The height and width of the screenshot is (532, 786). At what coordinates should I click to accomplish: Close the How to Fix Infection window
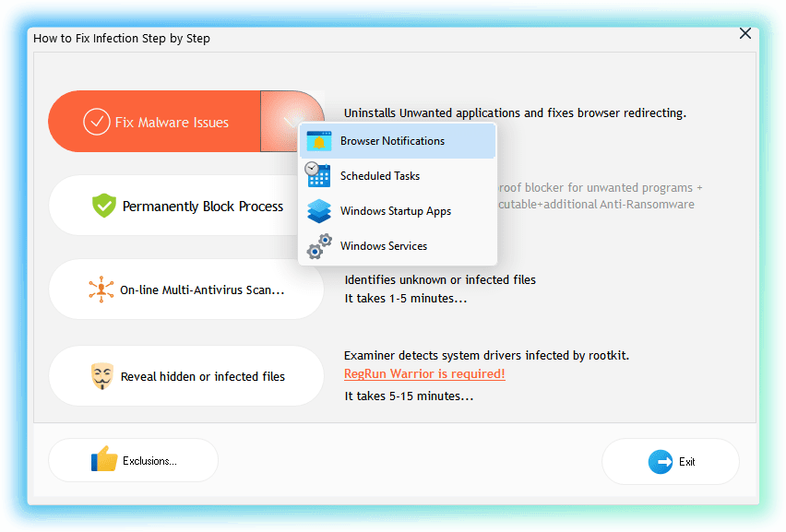(745, 33)
